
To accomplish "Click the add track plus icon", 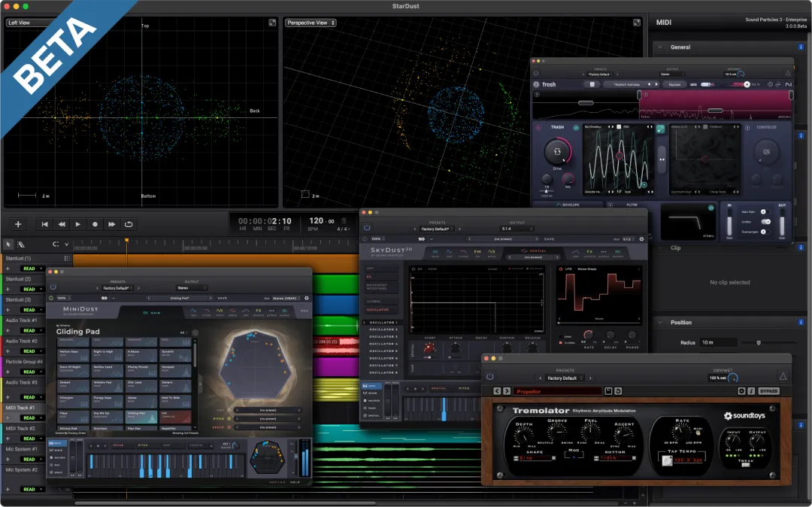I will click(x=18, y=224).
